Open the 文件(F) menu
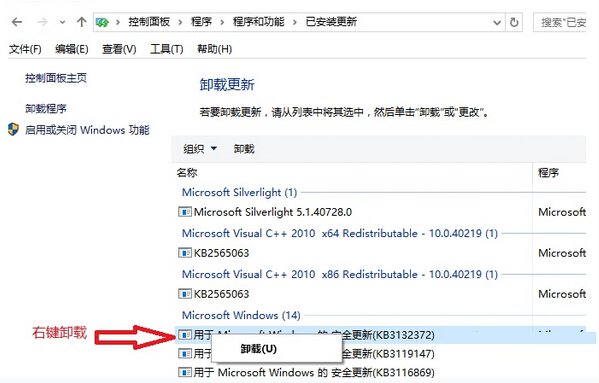Viewport: 599px width, 383px height. coord(25,49)
